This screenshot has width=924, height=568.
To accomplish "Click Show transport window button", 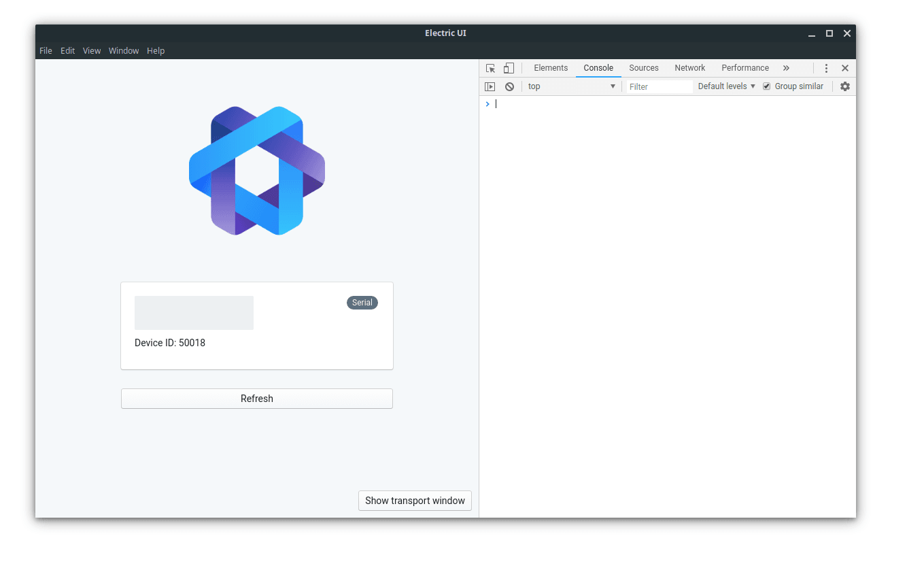I will click(415, 501).
